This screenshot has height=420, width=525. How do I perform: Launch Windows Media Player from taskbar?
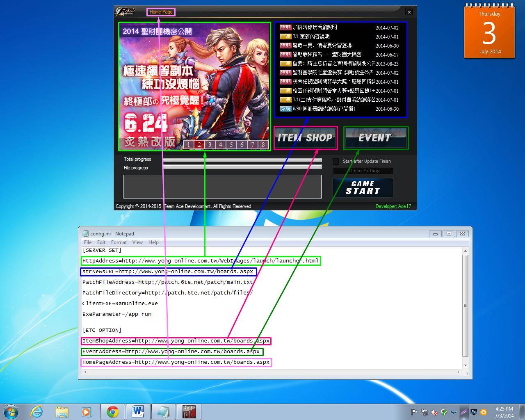87,412
